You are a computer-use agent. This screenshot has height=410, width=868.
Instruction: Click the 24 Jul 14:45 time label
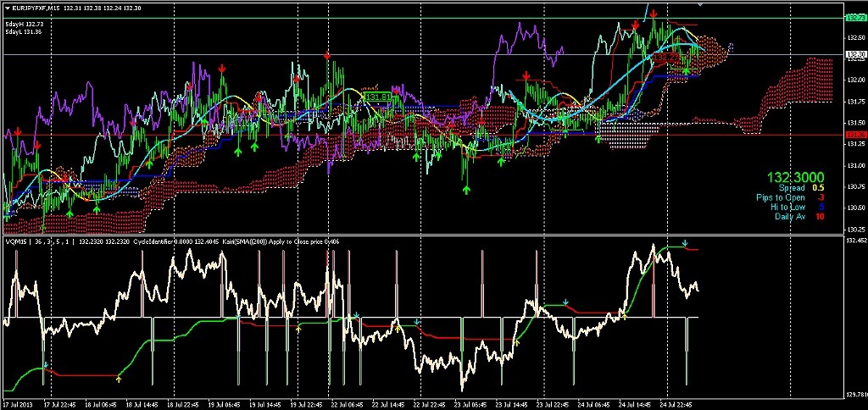(634, 405)
